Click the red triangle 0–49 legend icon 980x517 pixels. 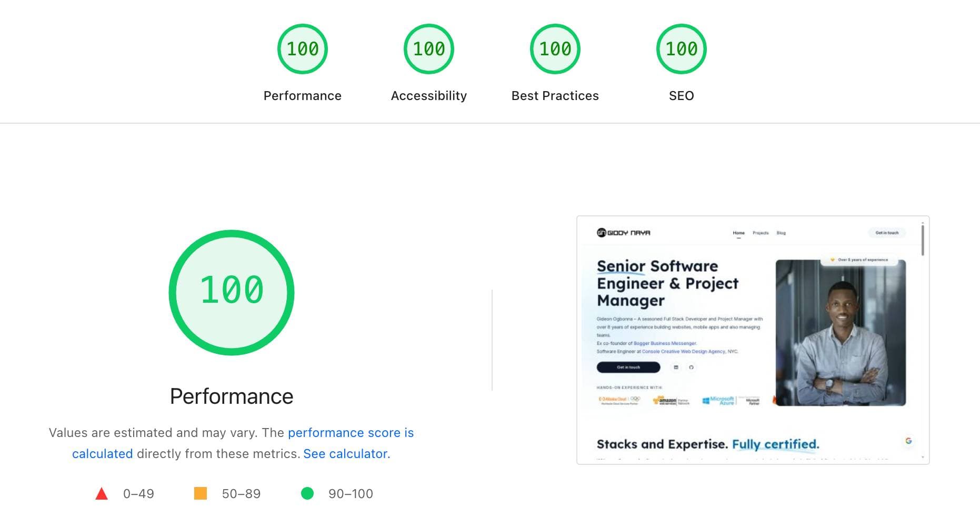point(102,494)
